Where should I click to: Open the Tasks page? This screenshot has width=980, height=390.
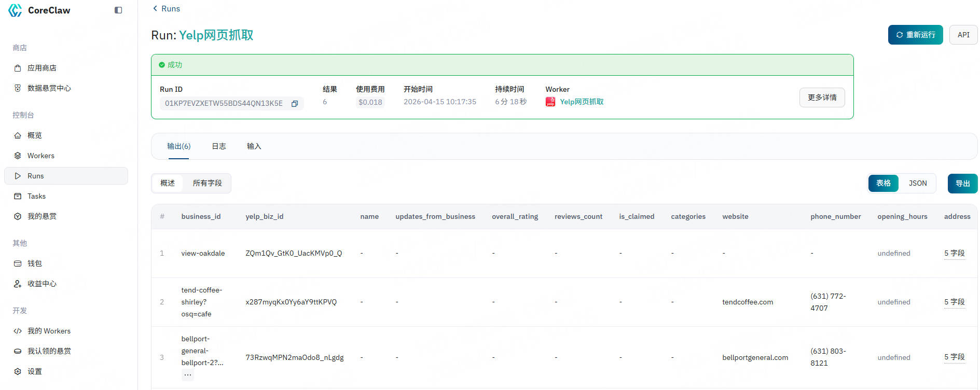click(36, 196)
